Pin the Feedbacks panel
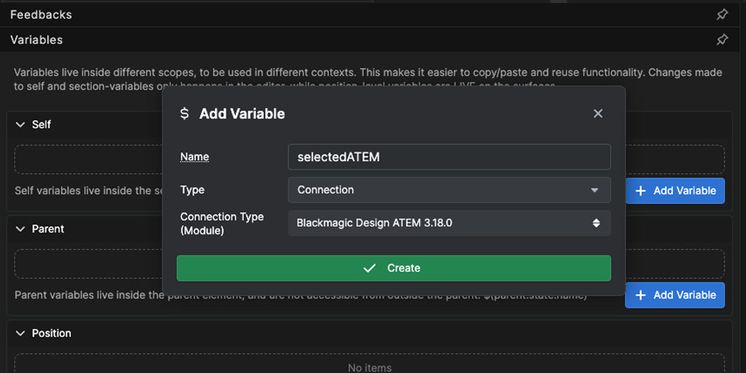This screenshot has height=373, width=746. (x=722, y=15)
